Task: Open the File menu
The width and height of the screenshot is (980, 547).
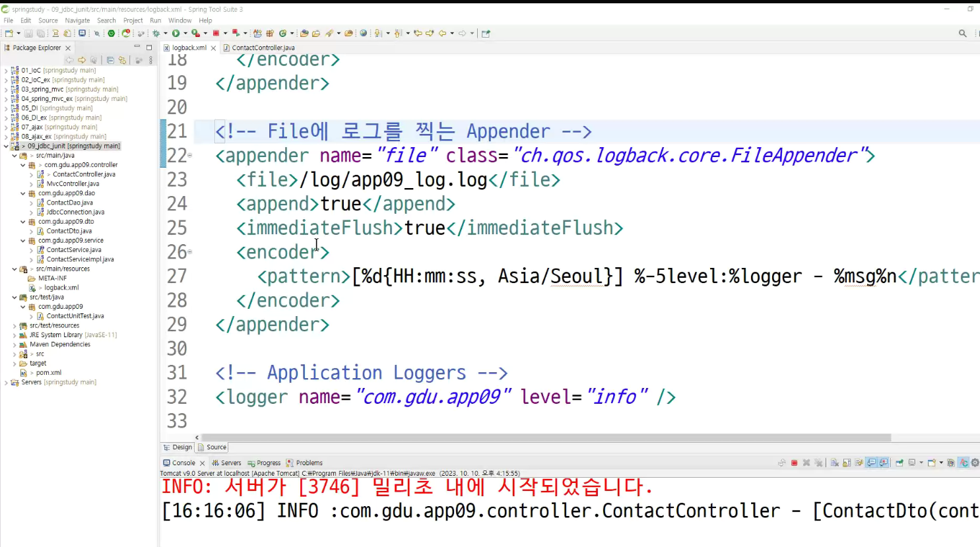Action: click(8, 20)
